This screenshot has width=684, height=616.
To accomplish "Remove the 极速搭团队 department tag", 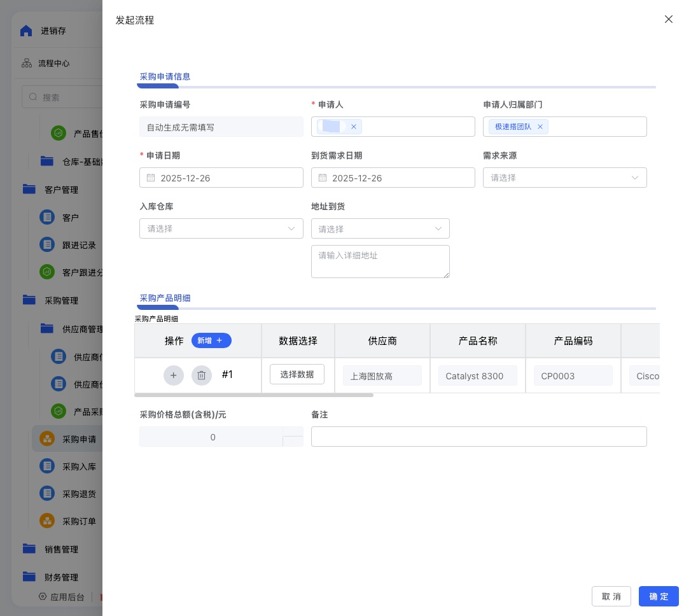I will point(540,127).
